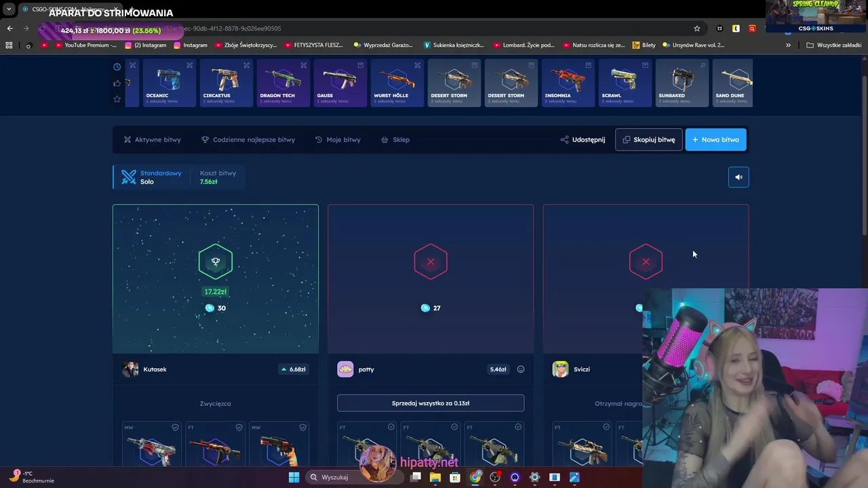Click the Skopiuj bitwę button
868x488 pixels.
649,140
